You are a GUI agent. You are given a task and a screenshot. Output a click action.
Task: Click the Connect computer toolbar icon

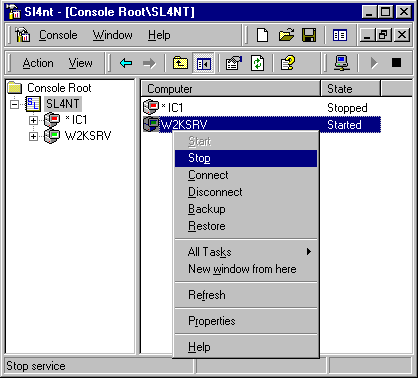point(342,63)
